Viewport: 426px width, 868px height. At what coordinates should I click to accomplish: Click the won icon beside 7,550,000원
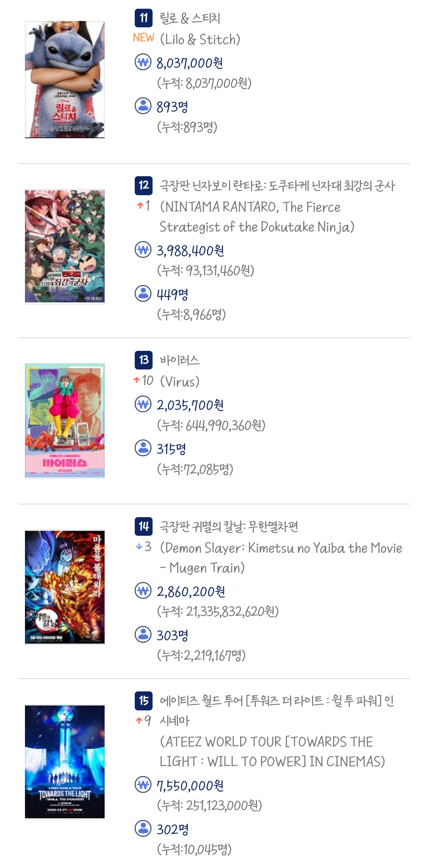pos(143,784)
